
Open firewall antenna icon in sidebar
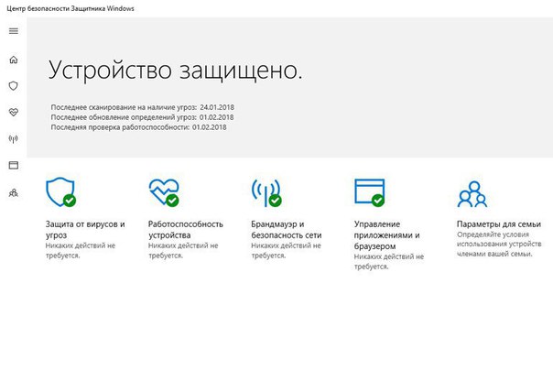tap(14, 138)
